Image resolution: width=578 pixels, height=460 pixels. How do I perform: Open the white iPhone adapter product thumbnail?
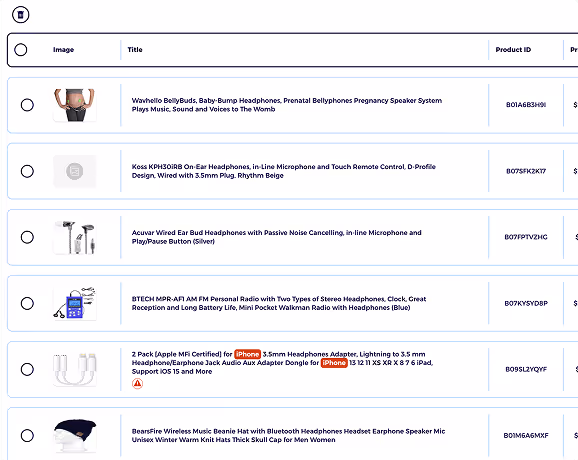point(75,369)
